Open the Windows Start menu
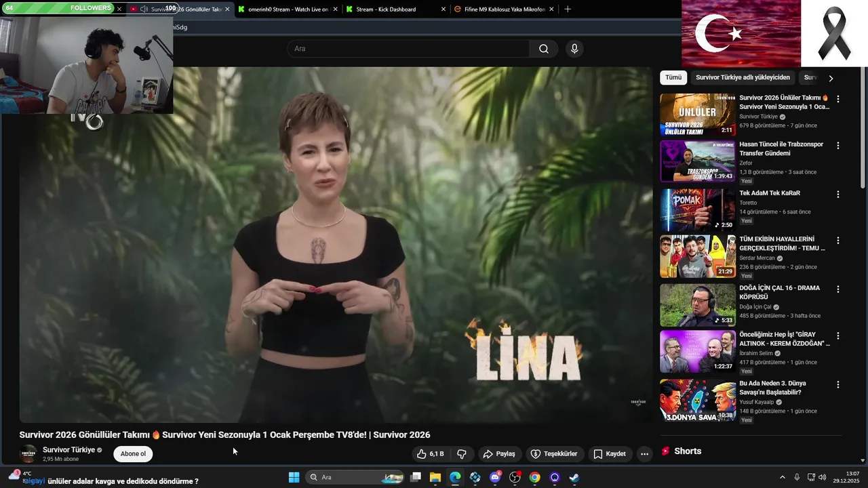 [294, 477]
